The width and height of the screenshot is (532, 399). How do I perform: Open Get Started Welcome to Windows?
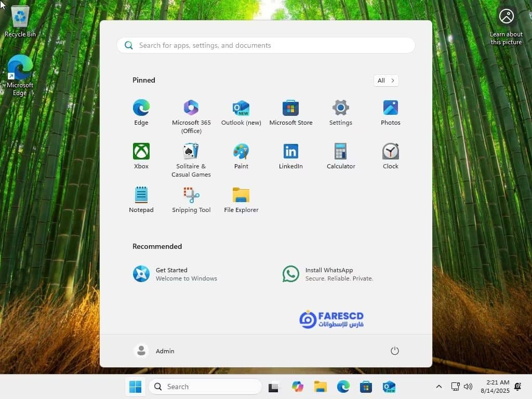click(175, 274)
